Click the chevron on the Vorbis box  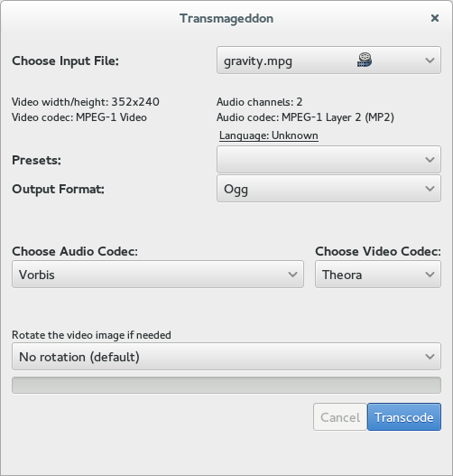tap(292, 275)
